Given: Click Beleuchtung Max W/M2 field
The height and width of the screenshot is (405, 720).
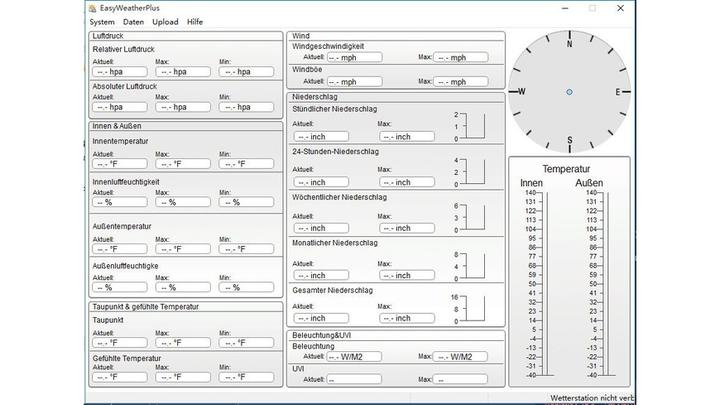Looking at the screenshot, I should point(460,357).
